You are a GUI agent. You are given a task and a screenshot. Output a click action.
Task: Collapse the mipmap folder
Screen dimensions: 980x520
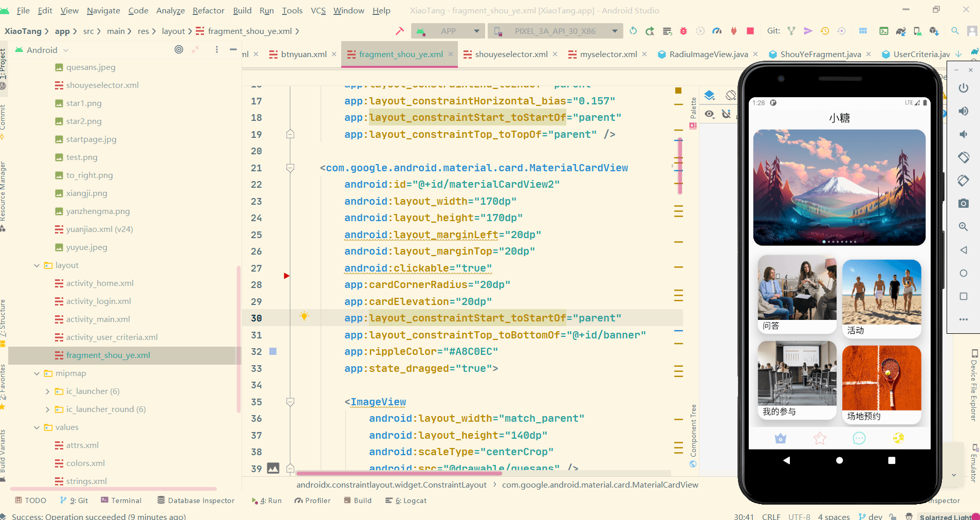click(x=36, y=373)
